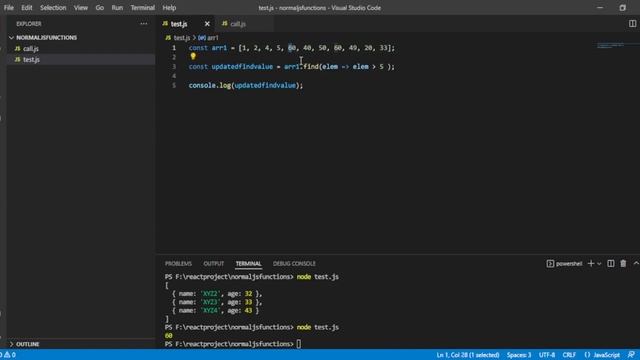Click the find method on line 3
Image resolution: width=640 pixels, height=360 pixels.
click(311, 67)
